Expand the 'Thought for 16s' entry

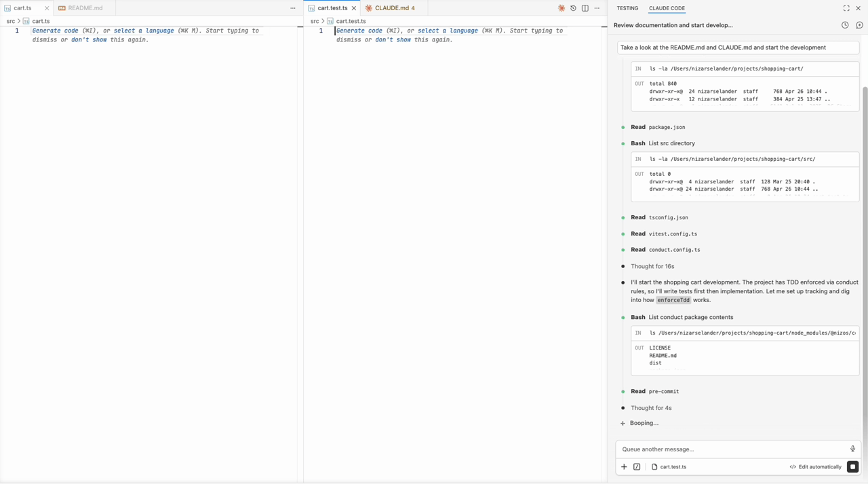(652, 266)
